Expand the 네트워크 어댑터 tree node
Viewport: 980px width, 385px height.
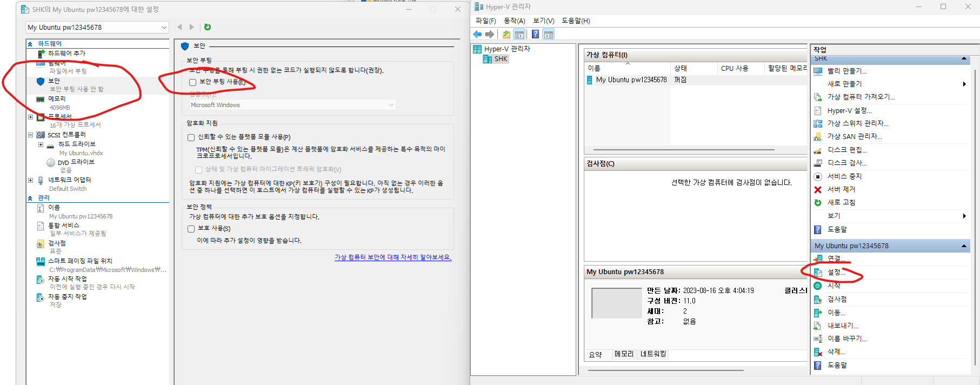tap(30, 180)
